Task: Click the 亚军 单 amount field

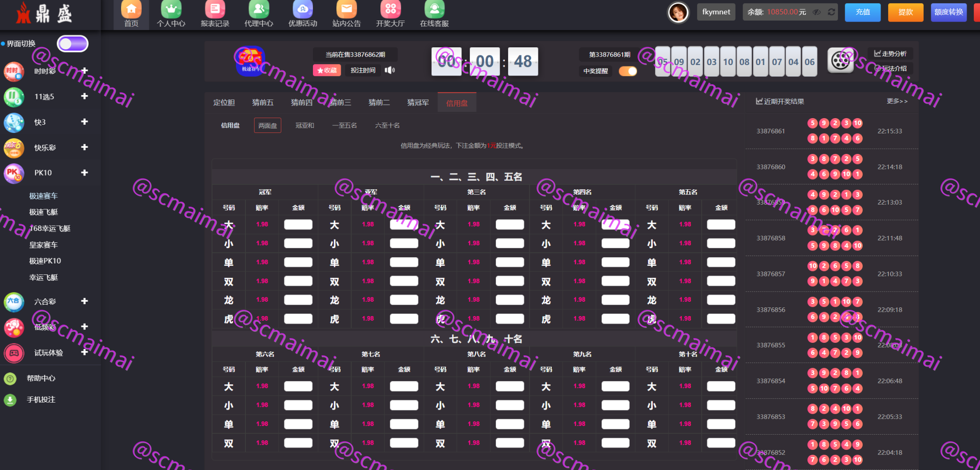Action: coord(404,262)
